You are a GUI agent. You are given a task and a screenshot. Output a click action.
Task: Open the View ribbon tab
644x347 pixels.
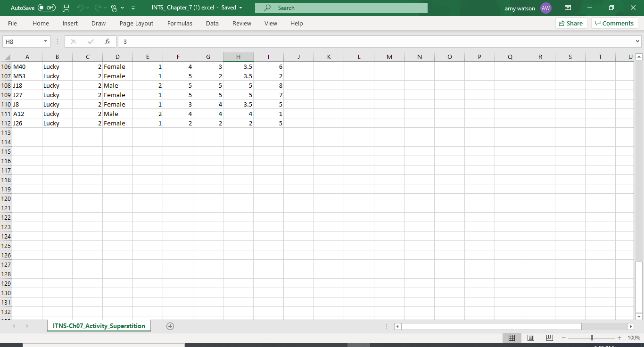(x=271, y=23)
